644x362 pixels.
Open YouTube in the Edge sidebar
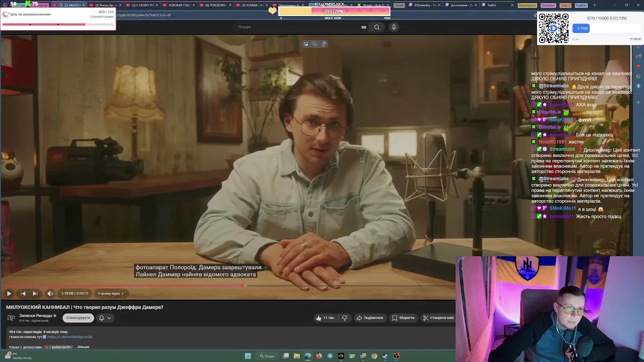click(638, 66)
